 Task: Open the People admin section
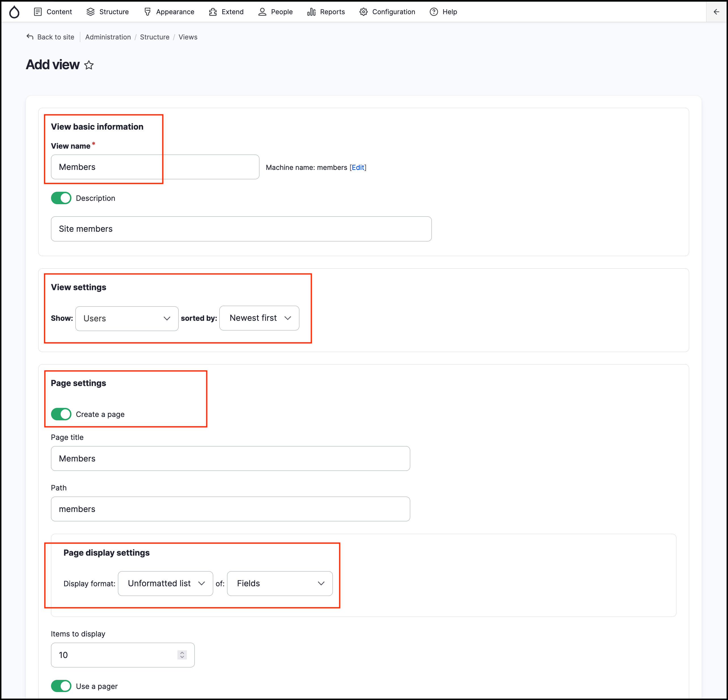(x=263, y=12)
